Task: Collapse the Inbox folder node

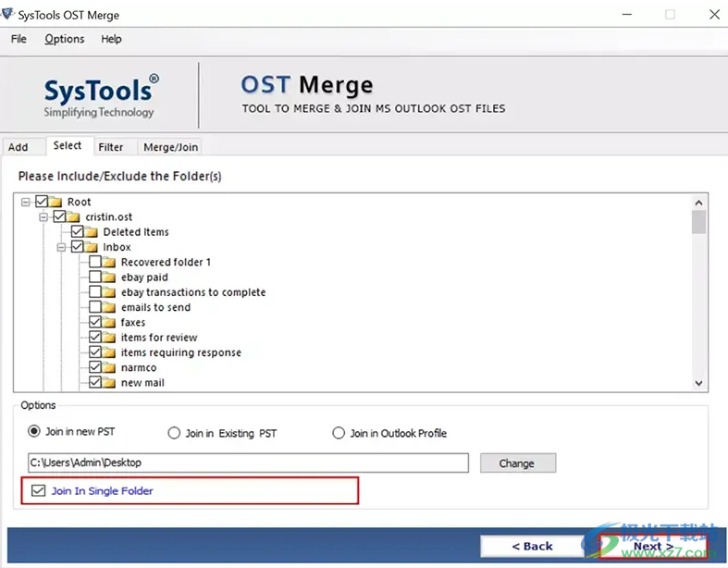Action: coord(61,248)
